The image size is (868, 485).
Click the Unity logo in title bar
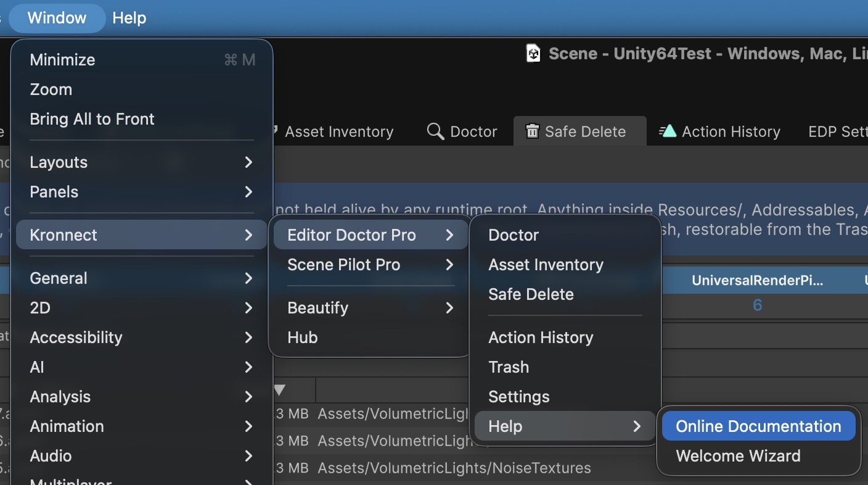533,54
